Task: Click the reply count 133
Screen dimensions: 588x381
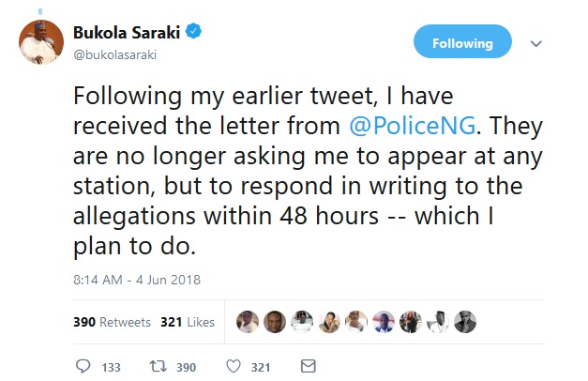Action: click(x=111, y=367)
